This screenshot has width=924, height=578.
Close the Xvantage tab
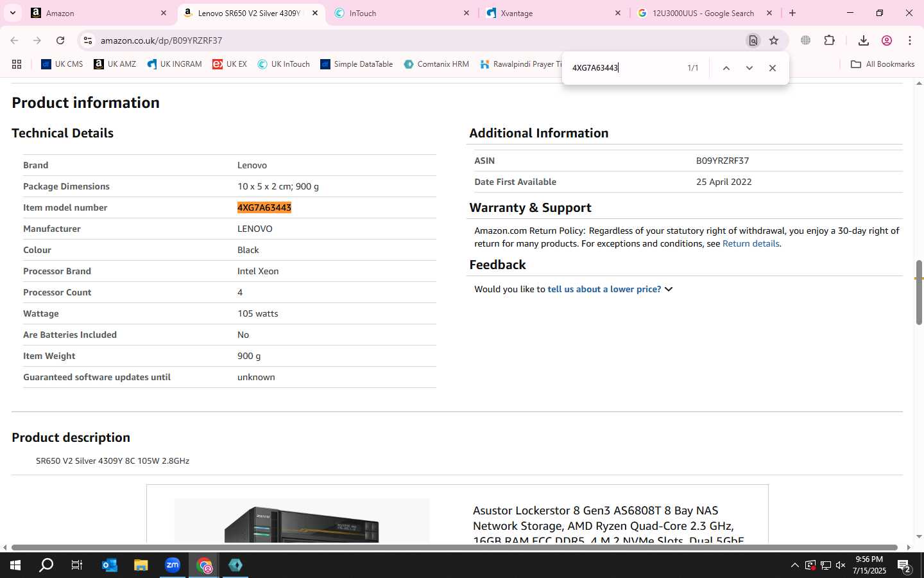click(618, 13)
